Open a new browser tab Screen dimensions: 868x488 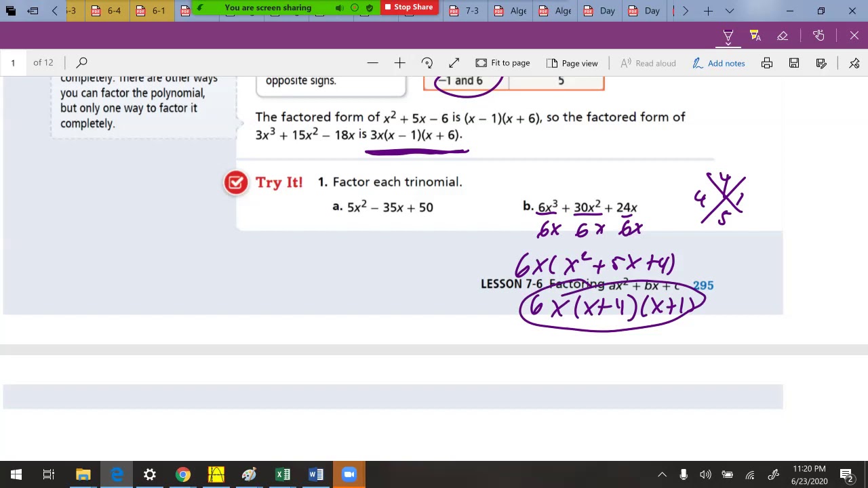(x=708, y=11)
